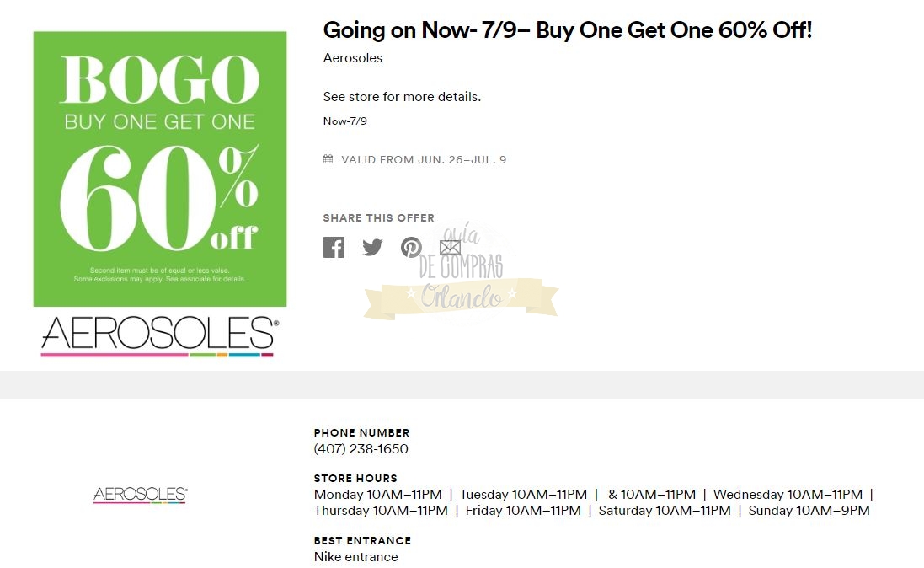Click the "Share This Offer" heading

(x=378, y=218)
